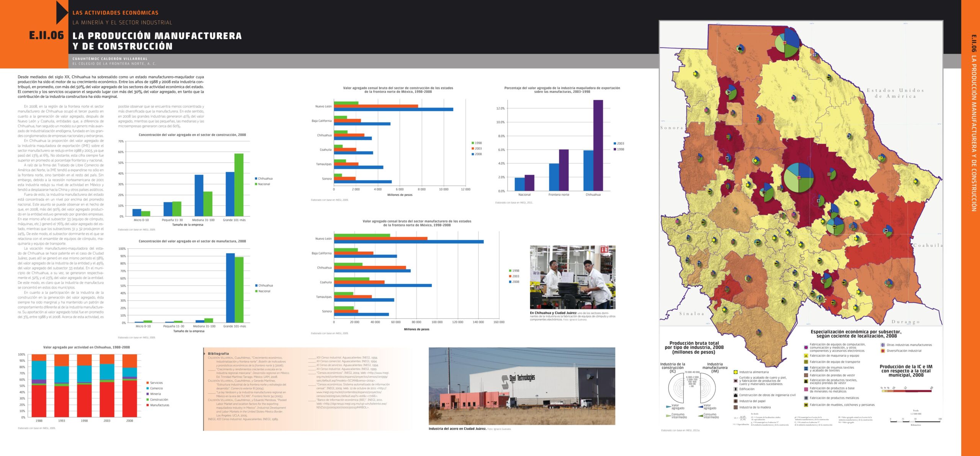The width and height of the screenshot is (980, 456).
Task: Click the Industria del papel legend icon
Action: click(735, 401)
